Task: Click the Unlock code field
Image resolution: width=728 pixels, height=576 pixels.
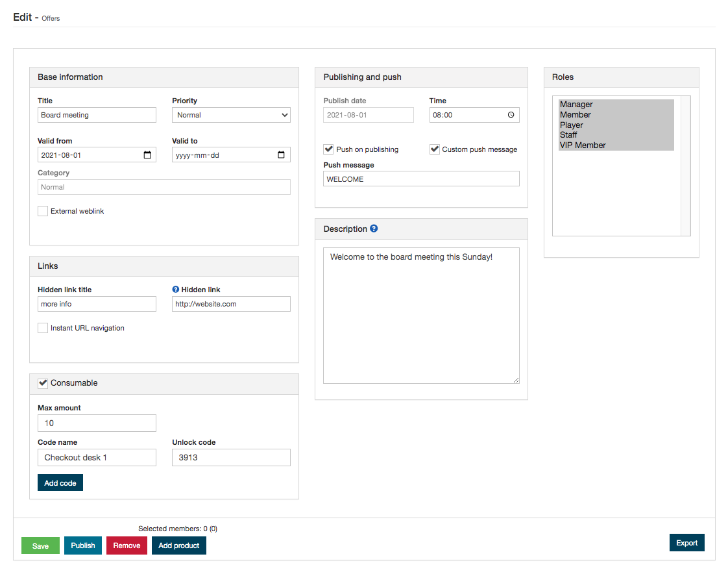Action: point(231,458)
